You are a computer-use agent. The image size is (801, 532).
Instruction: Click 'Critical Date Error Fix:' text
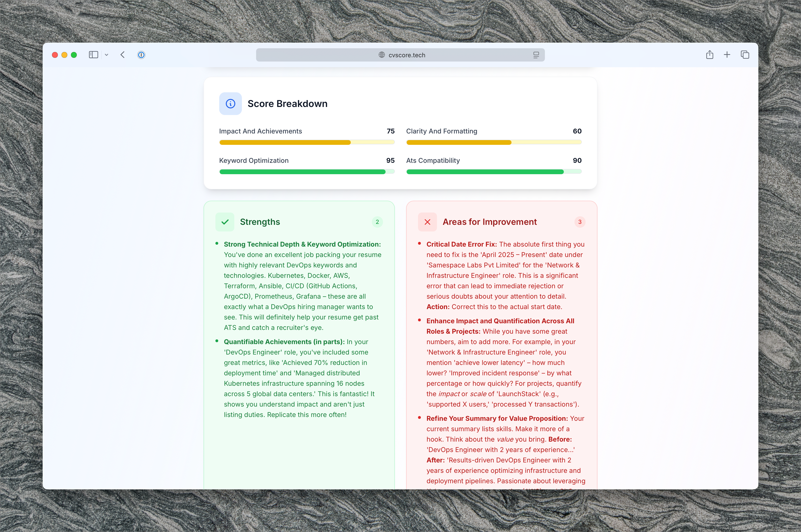point(461,244)
